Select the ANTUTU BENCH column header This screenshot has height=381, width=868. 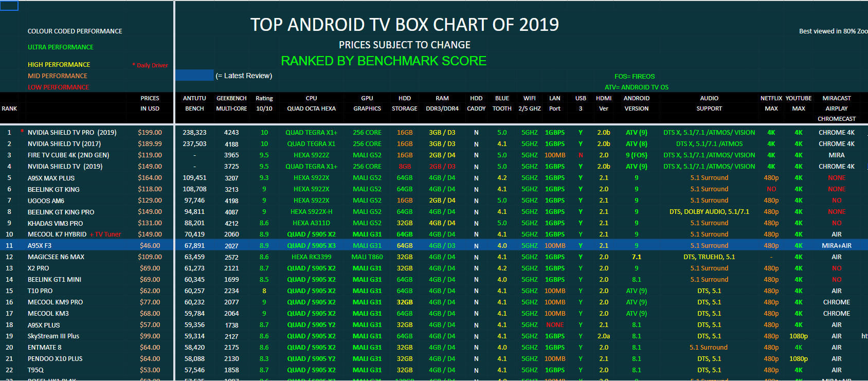[x=194, y=103]
